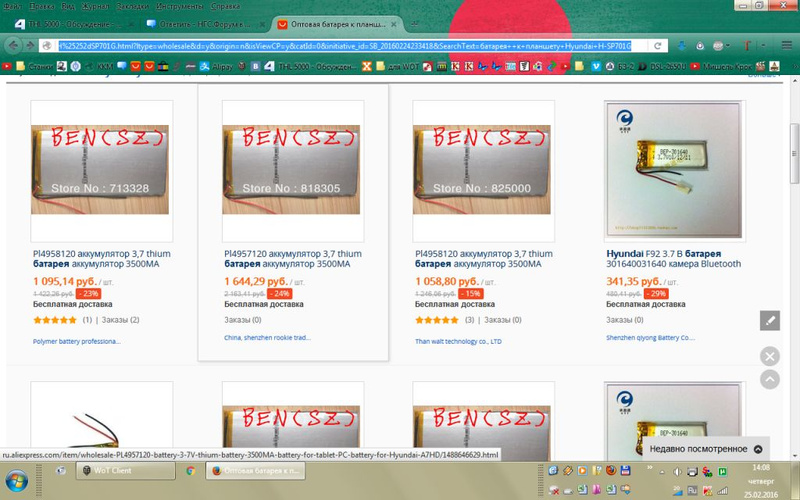Switch to WoT Client taskbar button
This screenshot has width=800, height=500.
(x=126, y=470)
